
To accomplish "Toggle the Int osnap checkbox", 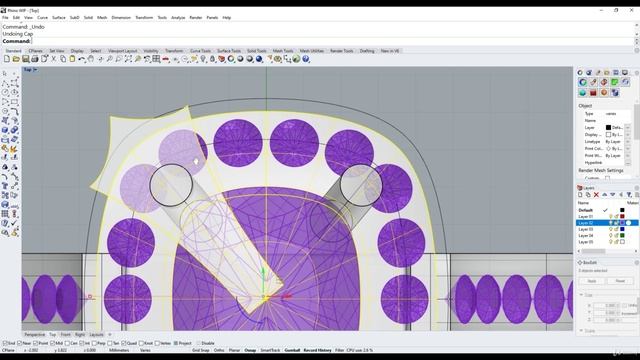I will tap(82, 343).
